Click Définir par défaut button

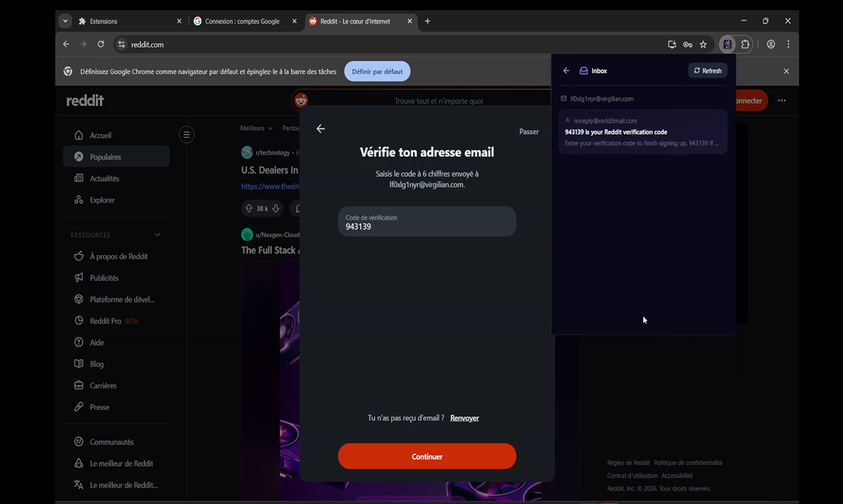pyautogui.click(x=377, y=72)
